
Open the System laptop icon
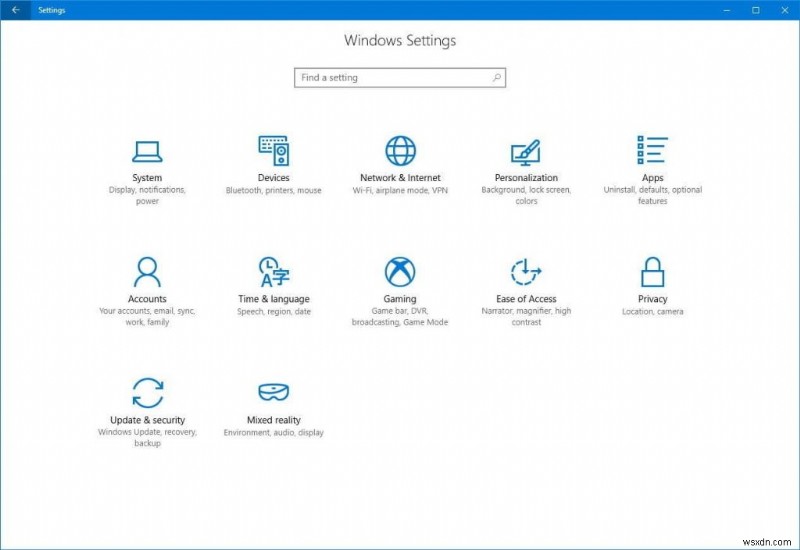[147, 151]
